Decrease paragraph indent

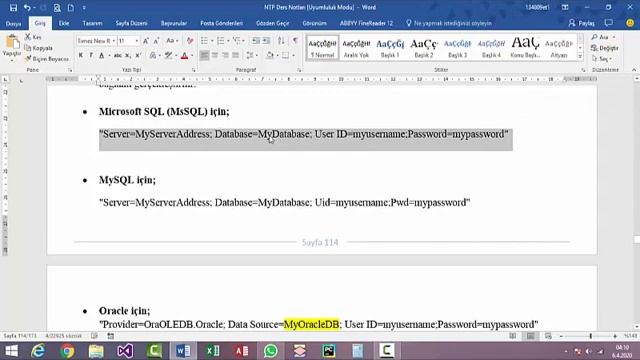coord(256,41)
